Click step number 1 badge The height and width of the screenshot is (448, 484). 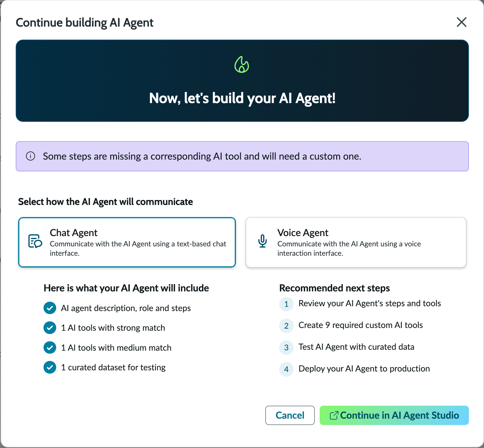(286, 304)
